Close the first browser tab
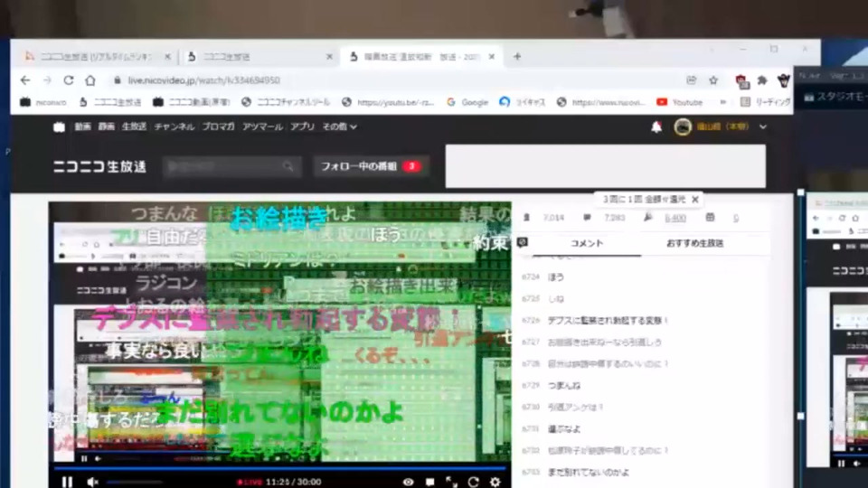868x488 pixels. 168,56
